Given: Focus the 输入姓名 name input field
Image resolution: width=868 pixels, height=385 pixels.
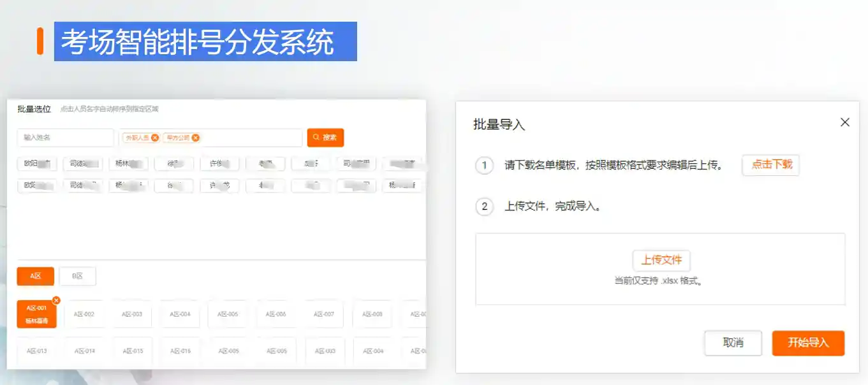Looking at the screenshot, I should click(x=65, y=138).
